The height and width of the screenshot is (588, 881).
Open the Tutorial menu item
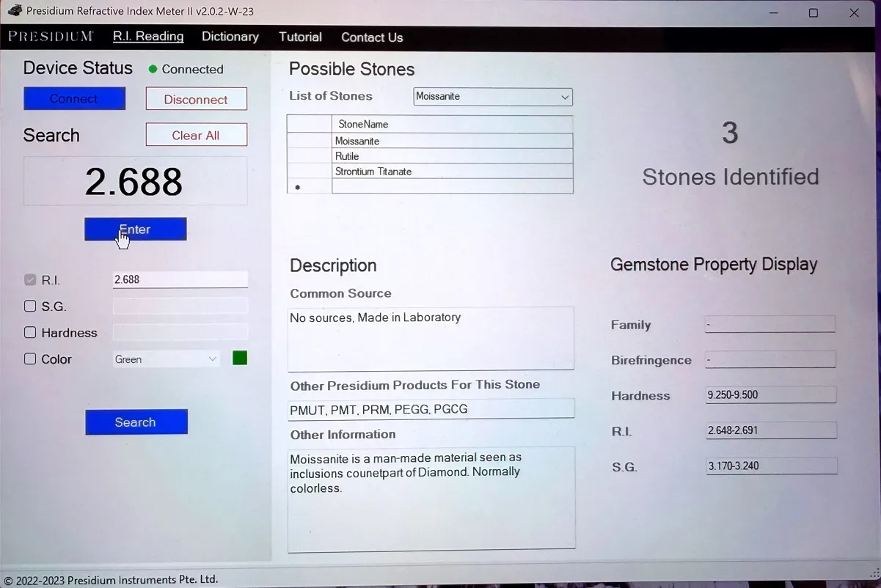tap(300, 37)
